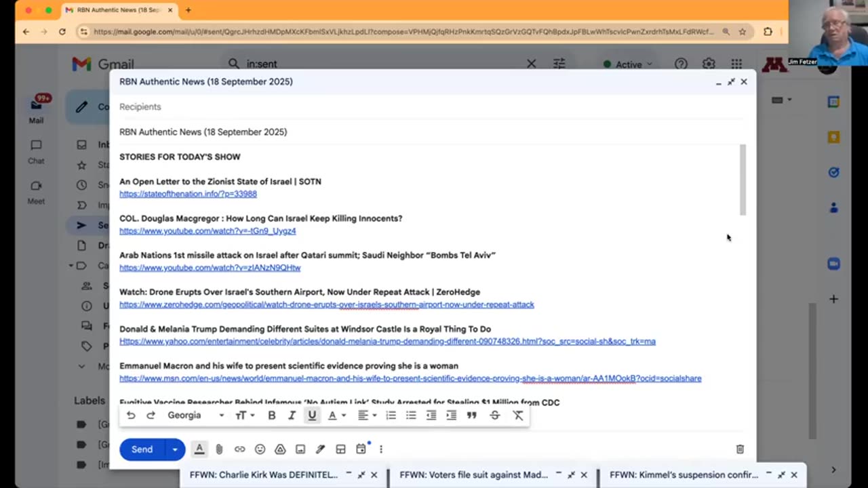
Task: Toggle the formatting options bar
Action: pos(199,449)
